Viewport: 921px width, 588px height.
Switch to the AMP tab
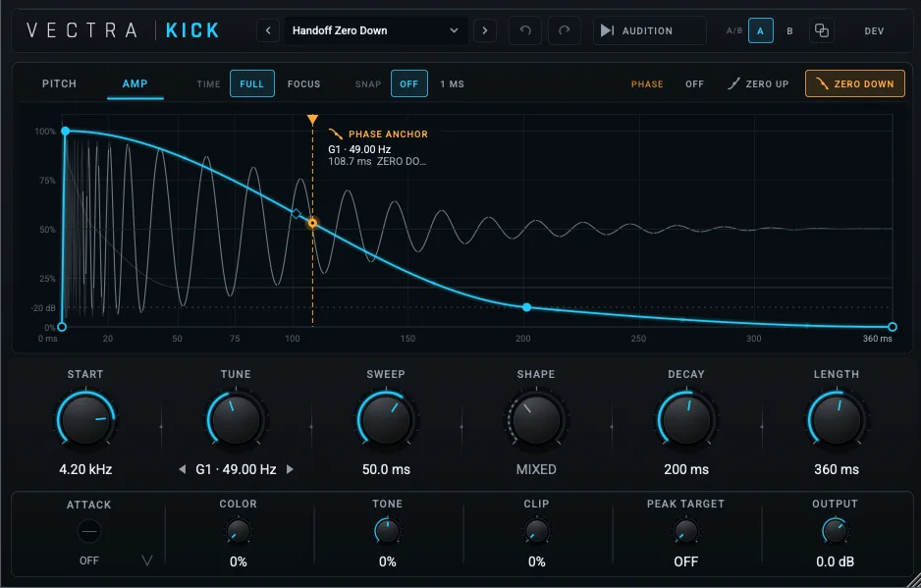point(135,83)
